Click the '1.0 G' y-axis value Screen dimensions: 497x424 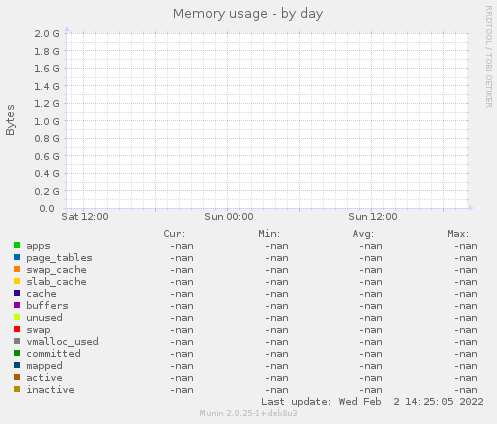[x=47, y=121]
